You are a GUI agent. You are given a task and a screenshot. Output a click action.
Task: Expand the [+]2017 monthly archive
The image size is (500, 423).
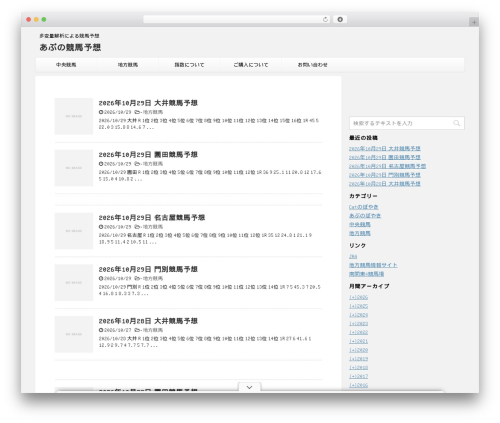click(x=358, y=376)
